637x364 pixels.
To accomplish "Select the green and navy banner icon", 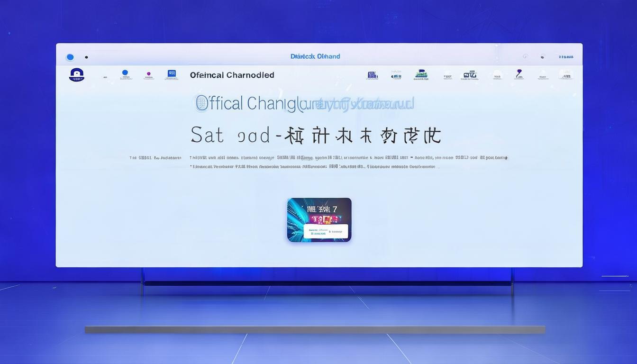I will point(421,75).
